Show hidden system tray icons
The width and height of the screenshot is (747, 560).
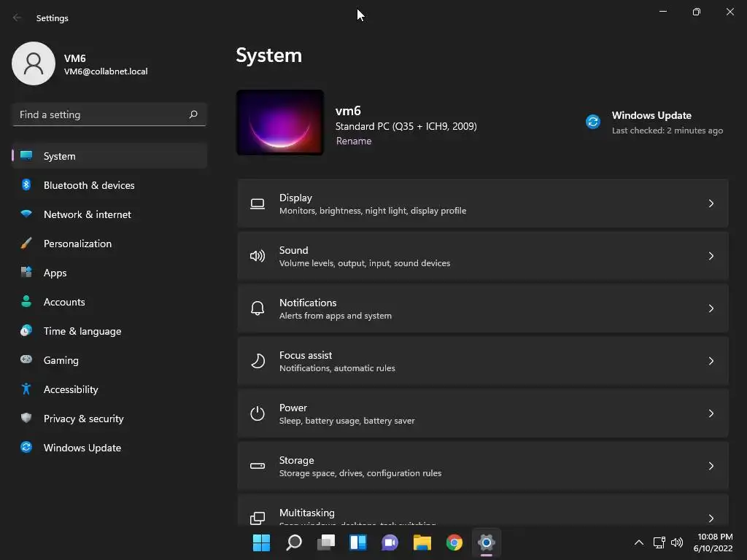(639, 542)
